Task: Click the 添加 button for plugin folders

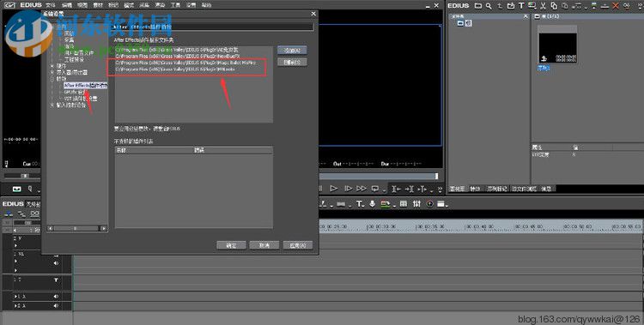Action: pos(292,51)
